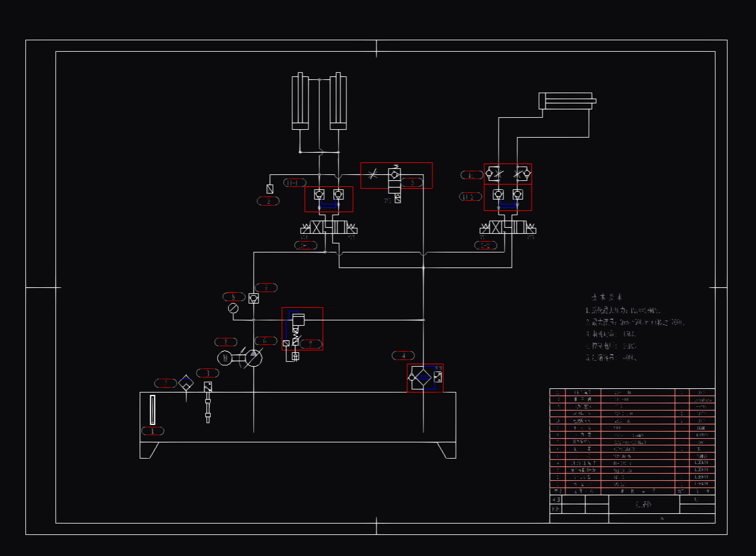Viewport: 756px width, 556px height.
Task: Click the drawing title text in the title block
Action: pyautogui.click(x=644, y=505)
